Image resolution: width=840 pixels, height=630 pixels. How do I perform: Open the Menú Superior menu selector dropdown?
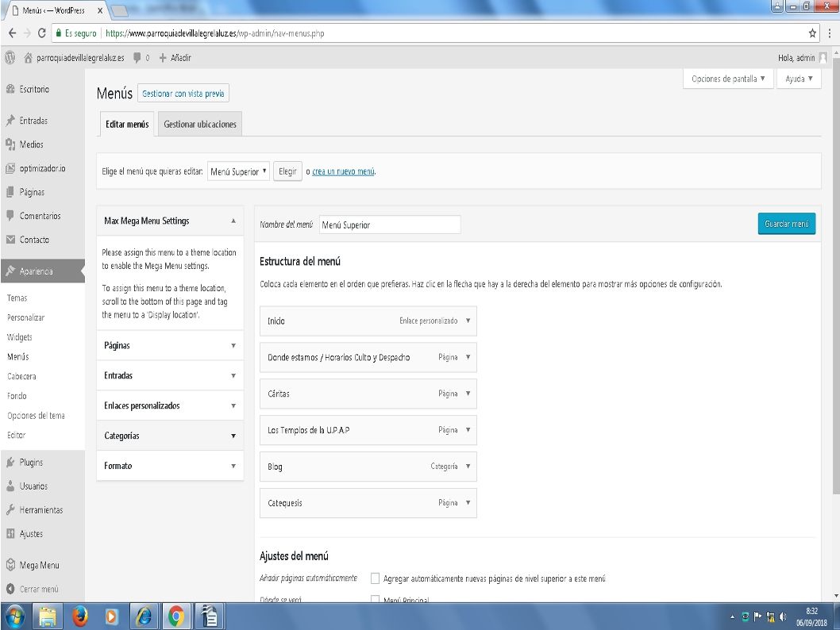pyautogui.click(x=238, y=171)
